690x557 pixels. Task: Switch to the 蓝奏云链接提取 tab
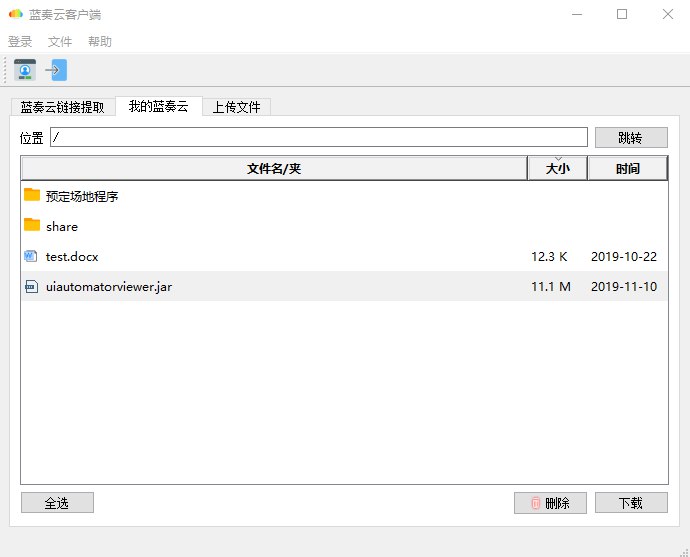pyautogui.click(x=62, y=107)
